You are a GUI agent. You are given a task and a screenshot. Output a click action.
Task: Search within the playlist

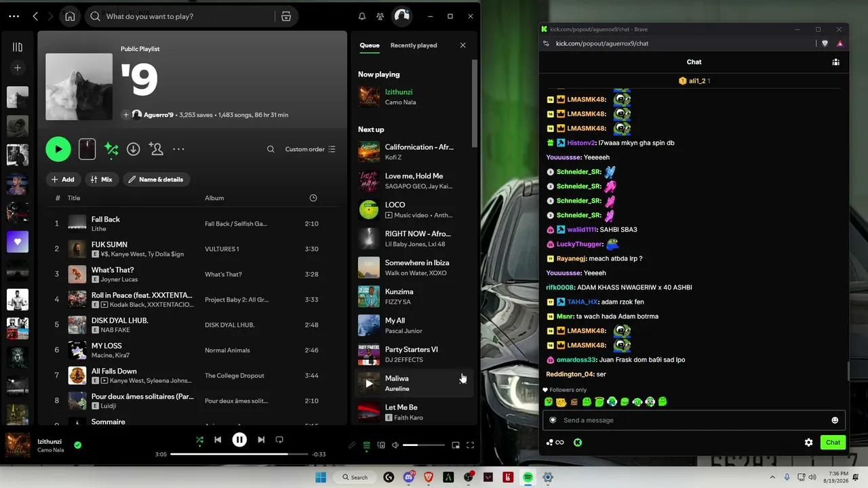click(x=271, y=149)
